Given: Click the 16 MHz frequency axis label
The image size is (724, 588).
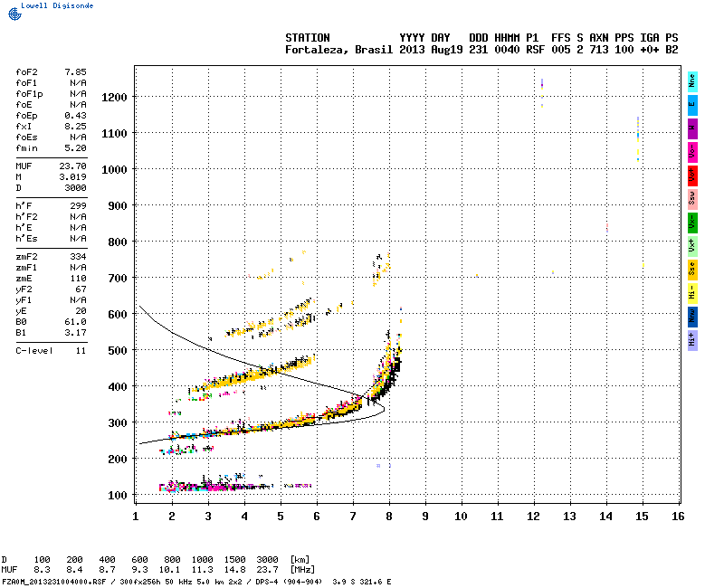Looking at the screenshot, I should (678, 517).
